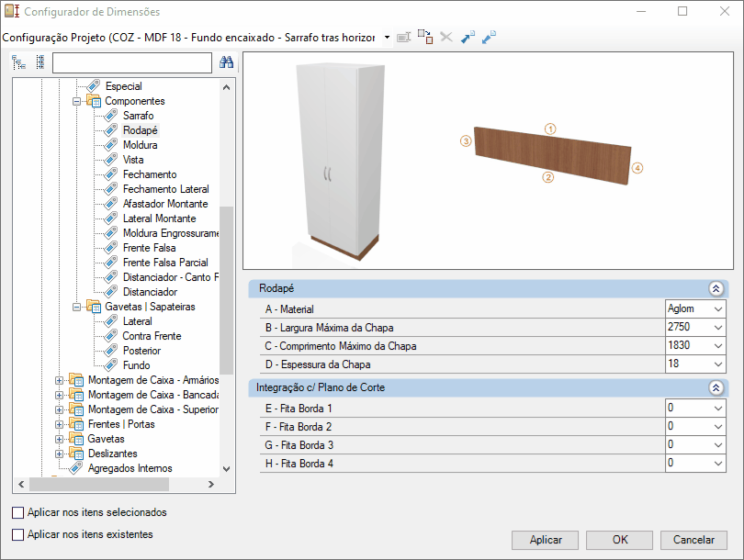Image resolution: width=744 pixels, height=560 pixels.
Task: Click the second blue import arrow icon
Action: (x=489, y=37)
